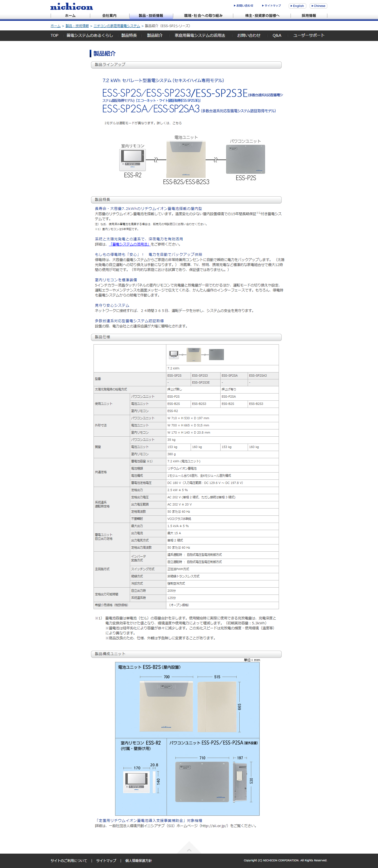Viewport: 378px width, 868px height.
Task: Select お問い合わせ in the dark submenu
Action: coord(248,35)
